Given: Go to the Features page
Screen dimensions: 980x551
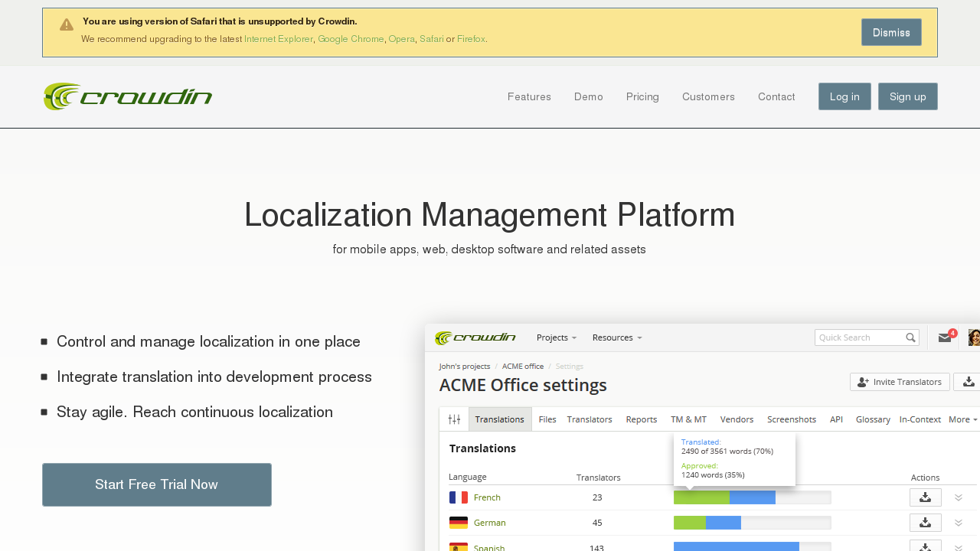Looking at the screenshot, I should tap(529, 96).
